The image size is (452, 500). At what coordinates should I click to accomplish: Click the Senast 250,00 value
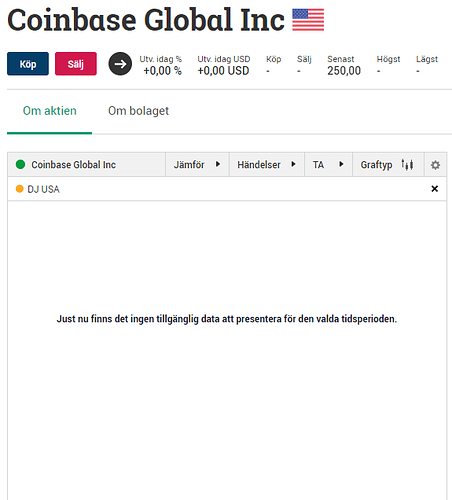344,71
